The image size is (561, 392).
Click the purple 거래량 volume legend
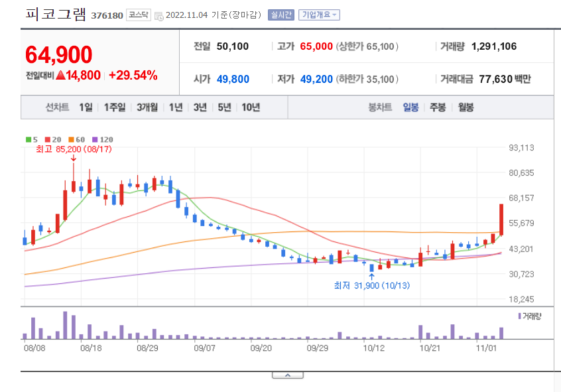(x=530, y=316)
